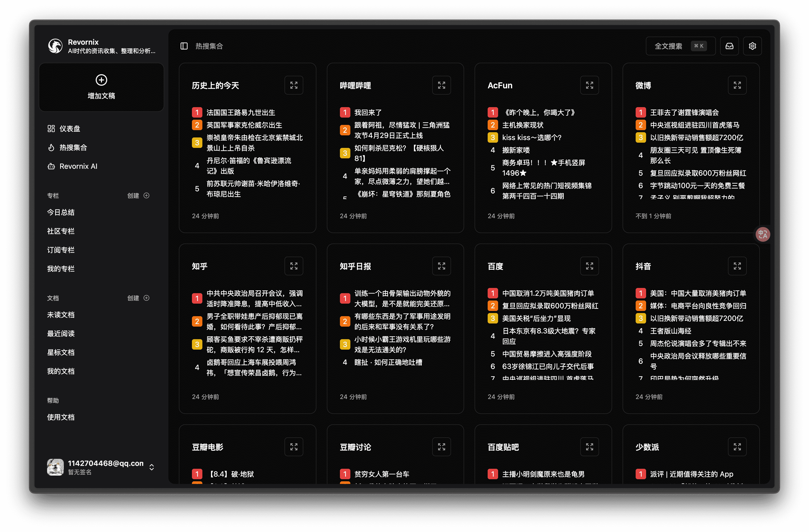
Task: Select 今日总结 column
Action: click(x=60, y=212)
